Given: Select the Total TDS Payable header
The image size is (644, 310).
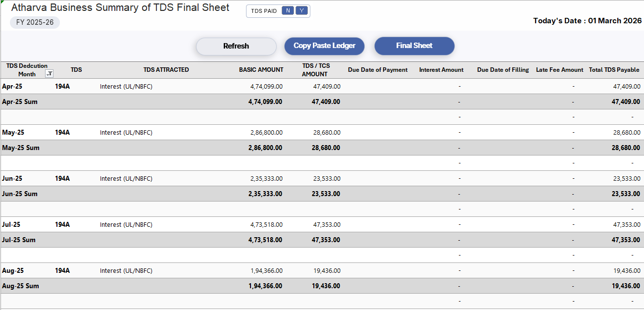Looking at the screenshot, I should pyautogui.click(x=614, y=69).
